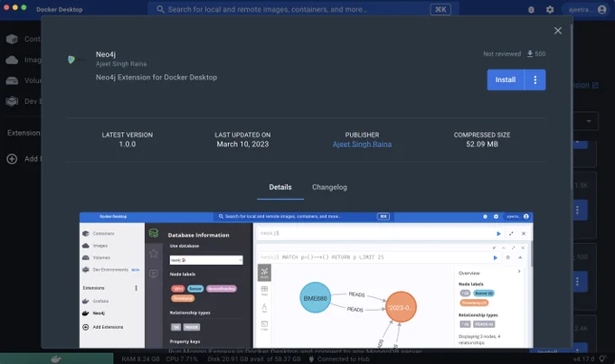Click the Install button for Neo4j
This screenshot has height=364, width=615.
pos(506,79)
